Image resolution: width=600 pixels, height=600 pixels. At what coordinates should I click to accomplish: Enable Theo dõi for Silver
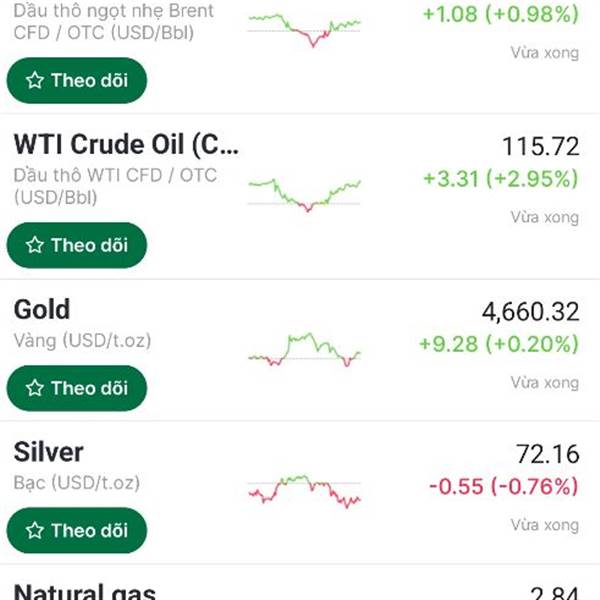[77, 530]
